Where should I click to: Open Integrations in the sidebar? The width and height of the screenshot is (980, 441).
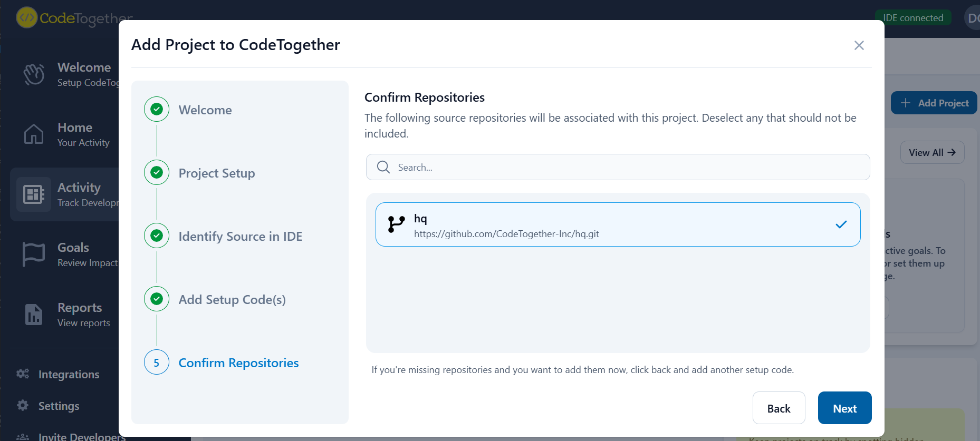69,374
